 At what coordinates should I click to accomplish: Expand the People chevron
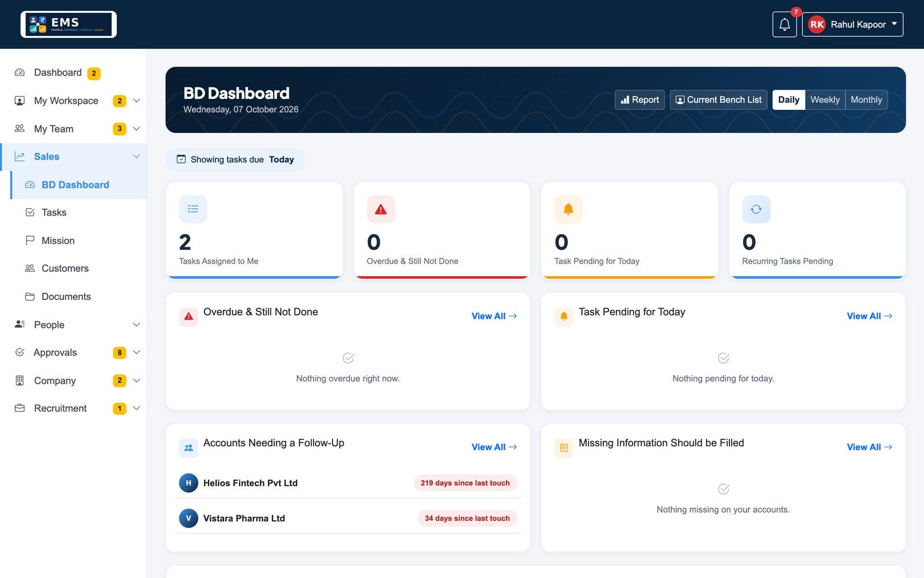(136, 324)
